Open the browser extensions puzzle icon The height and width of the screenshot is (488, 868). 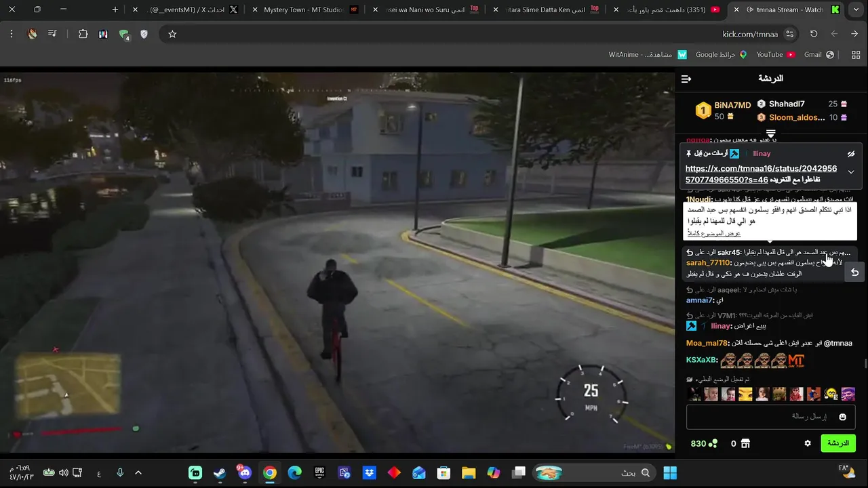pyautogui.click(x=83, y=34)
